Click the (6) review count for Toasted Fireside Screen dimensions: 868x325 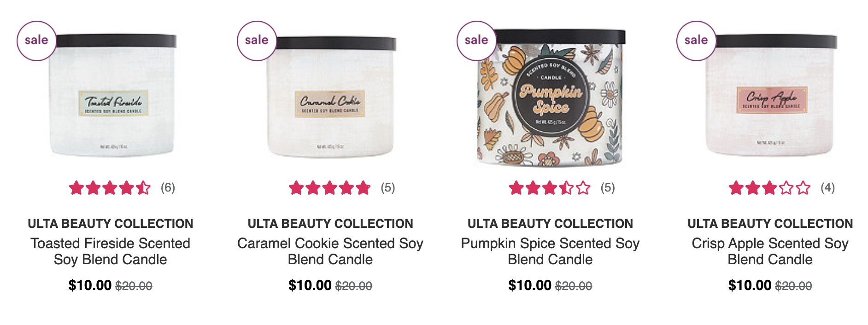coord(168,188)
